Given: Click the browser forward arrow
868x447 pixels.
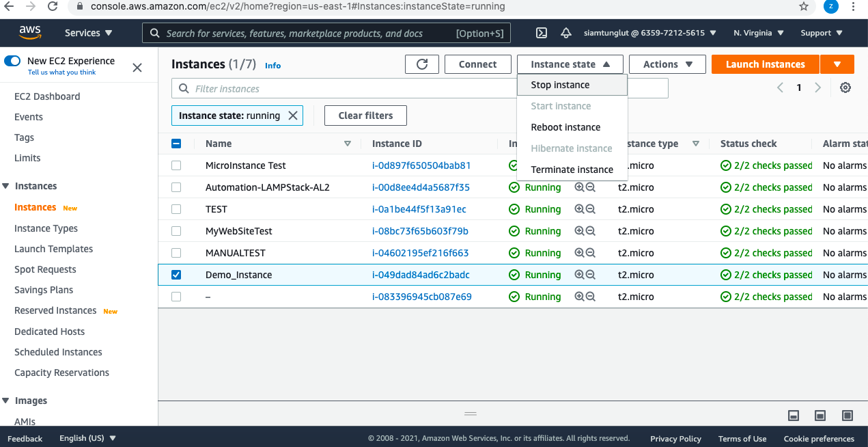Looking at the screenshot, I should click(x=29, y=6).
